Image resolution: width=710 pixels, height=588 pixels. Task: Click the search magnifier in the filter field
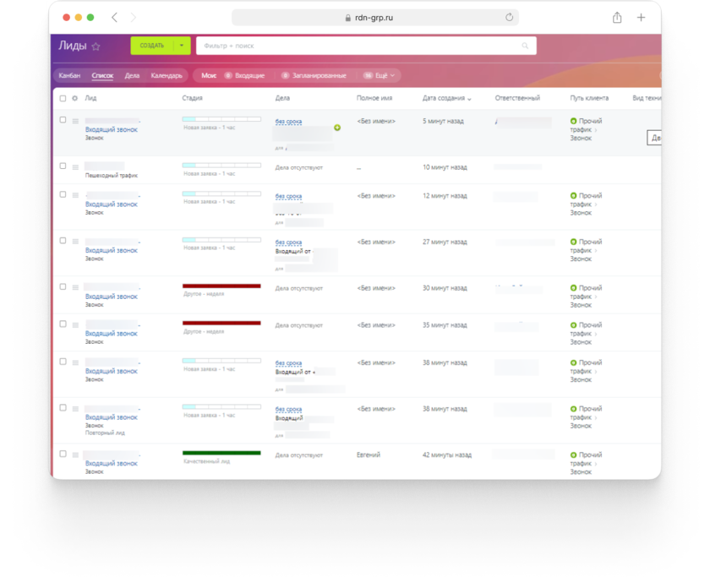(x=525, y=46)
